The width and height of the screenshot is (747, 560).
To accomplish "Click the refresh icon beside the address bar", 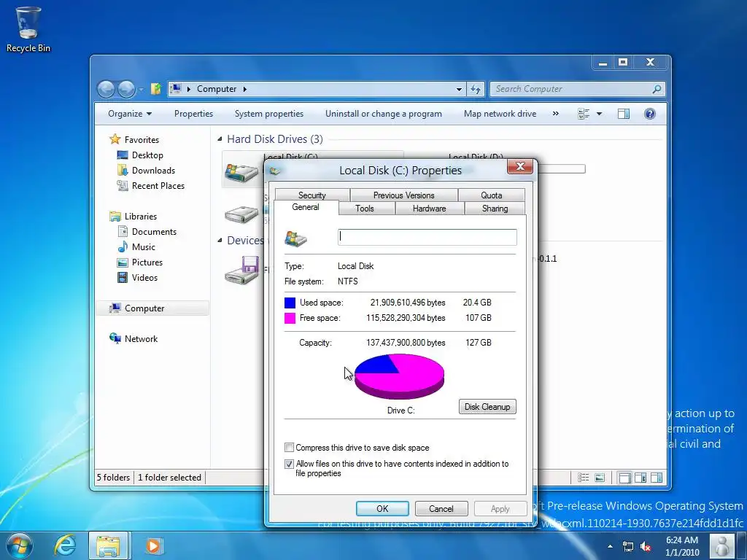I will pyautogui.click(x=476, y=89).
